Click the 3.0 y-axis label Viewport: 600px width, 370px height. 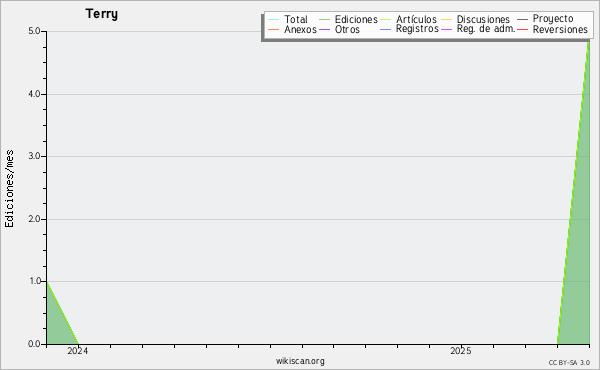[x=34, y=156]
